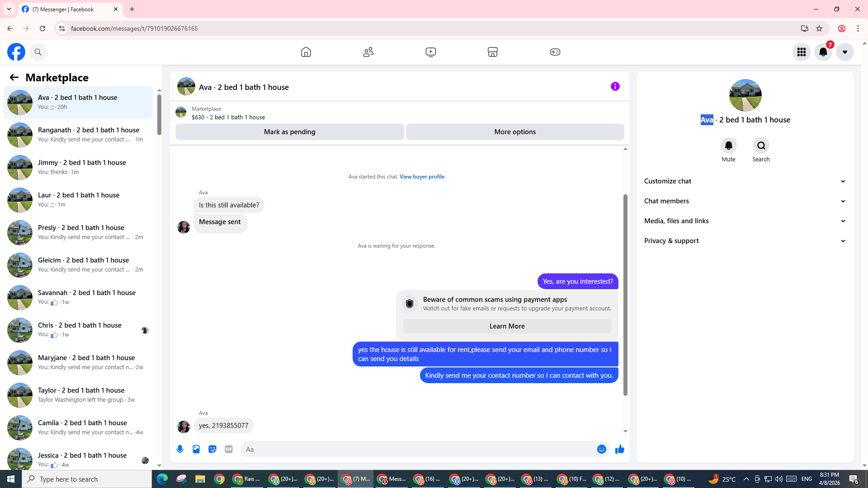Open the GIF picker
868x488 pixels.
click(x=229, y=449)
